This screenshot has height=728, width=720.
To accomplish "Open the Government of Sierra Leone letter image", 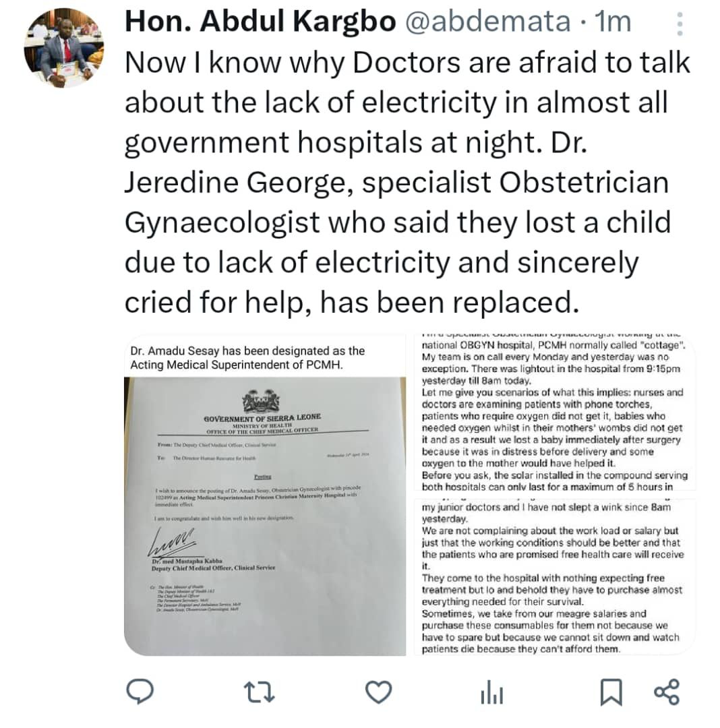I will pyautogui.click(x=264, y=516).
